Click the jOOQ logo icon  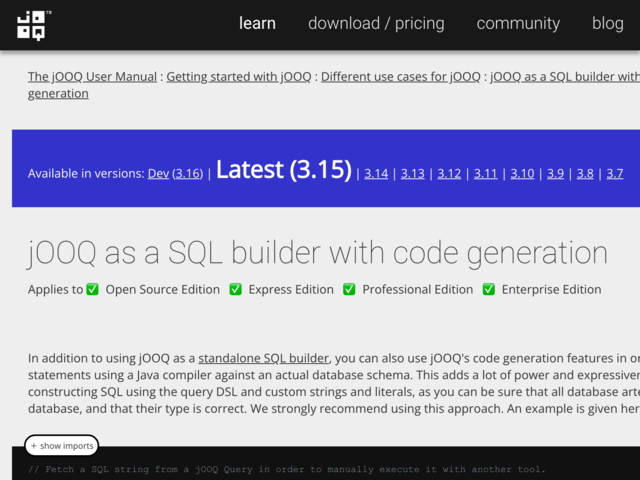34,26
